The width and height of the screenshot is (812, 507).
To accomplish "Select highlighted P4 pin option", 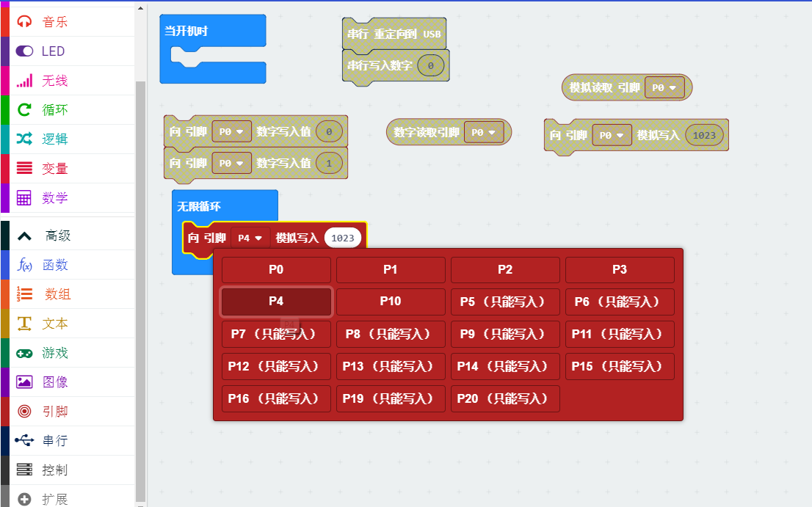I will tap(276, 302).
